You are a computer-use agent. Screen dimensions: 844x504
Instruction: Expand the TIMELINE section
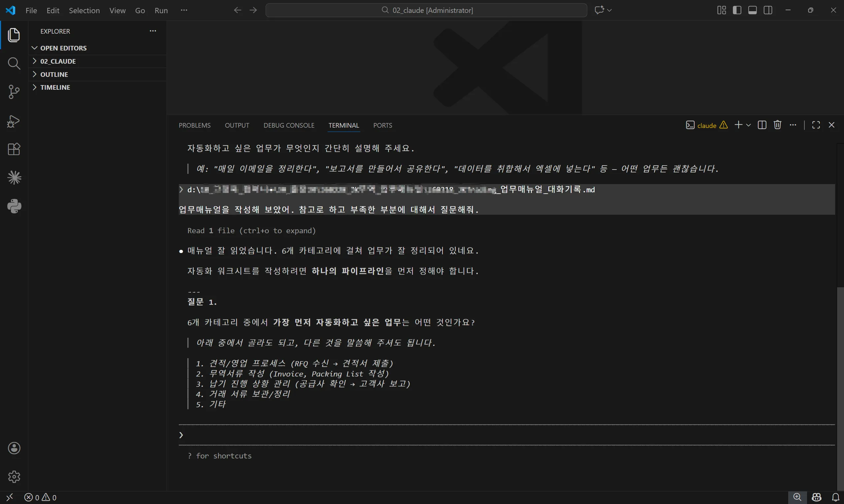[55, 87]
